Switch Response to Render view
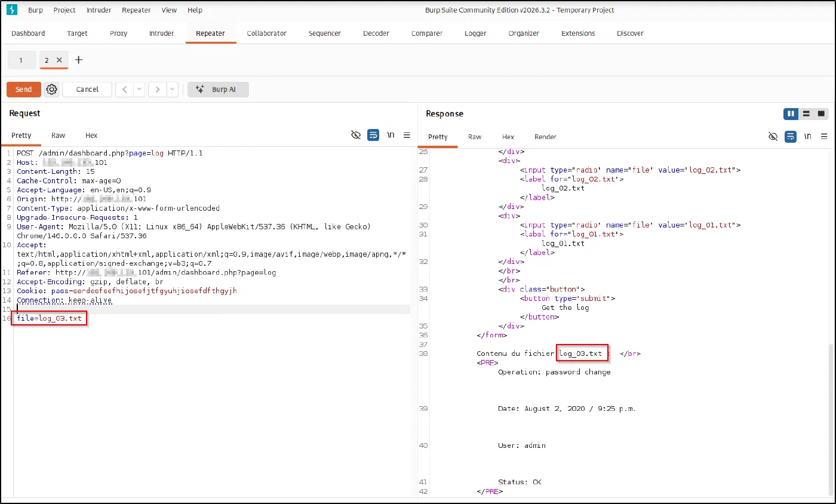The height and width of the screenshot is (504, 836). click(x=545, y=137)
